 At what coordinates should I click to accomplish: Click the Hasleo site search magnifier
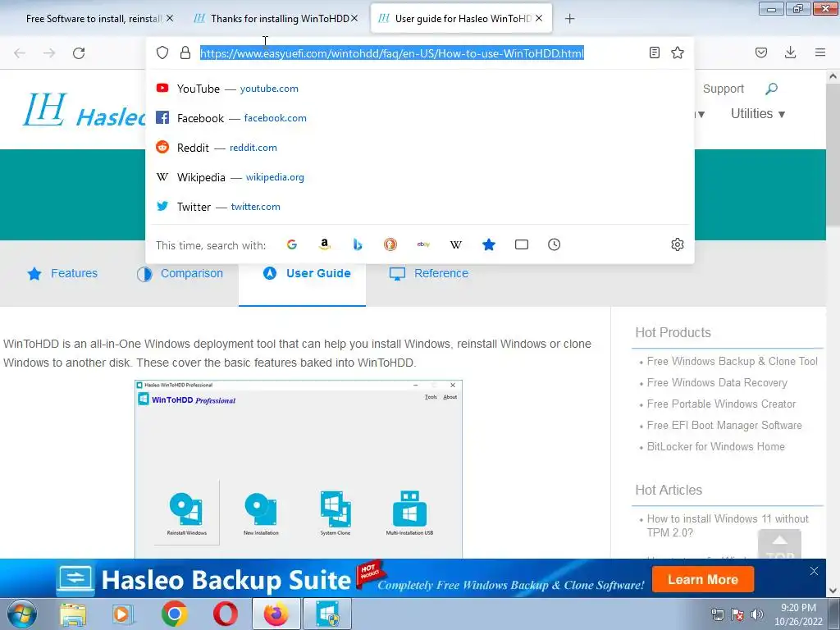click(771, 89)
